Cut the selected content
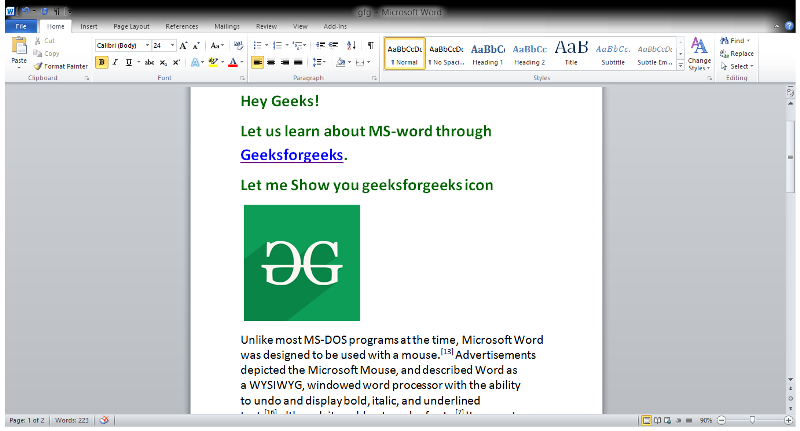This screenshot has height=431, width=800. [x=44, y=41]
